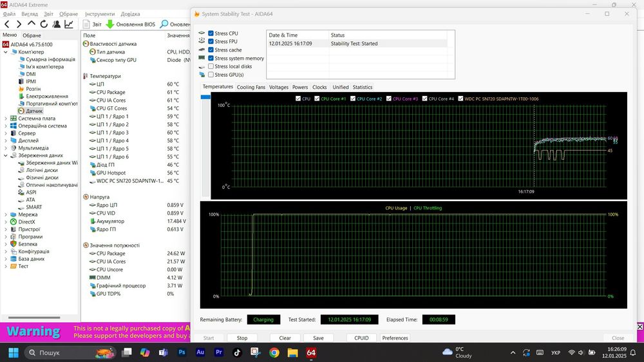Screen dimensions: 644x362
Task: Switch to the Cooling Fans tab
Action: 251,87
